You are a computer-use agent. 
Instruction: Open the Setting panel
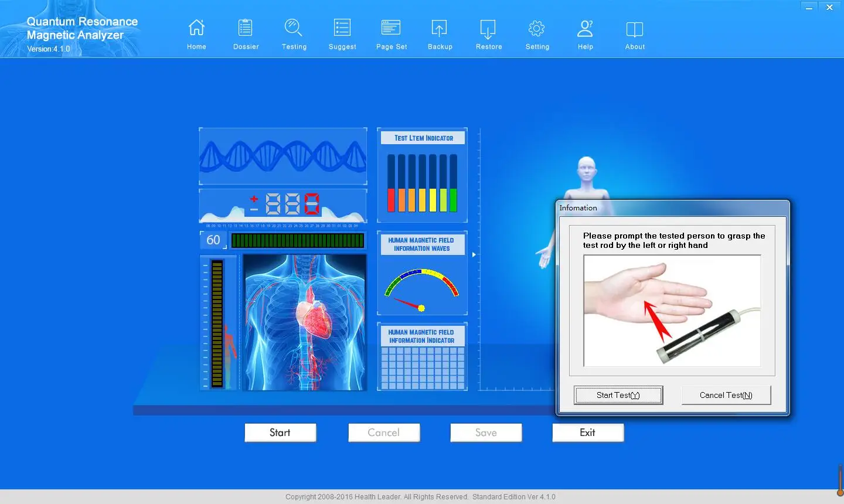[537, 33]
